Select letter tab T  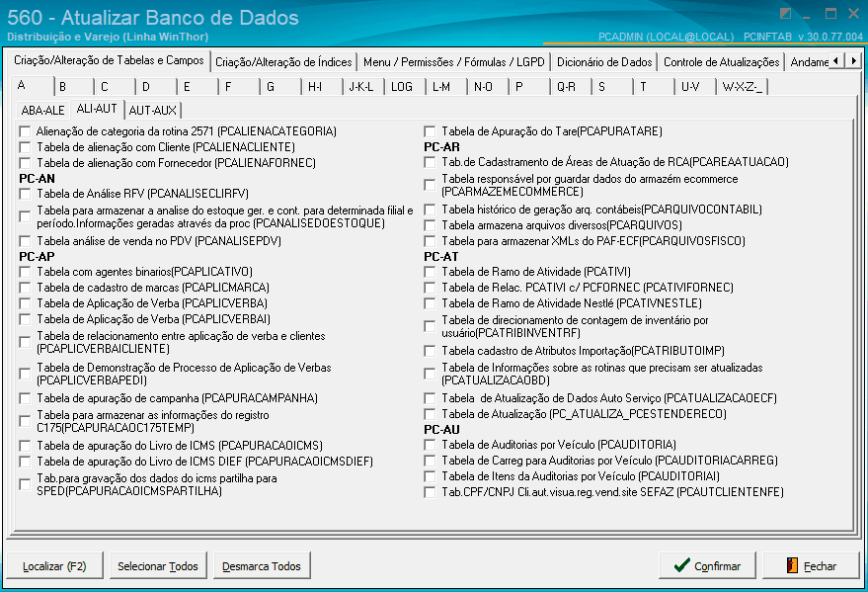click(x=655, y=87)
